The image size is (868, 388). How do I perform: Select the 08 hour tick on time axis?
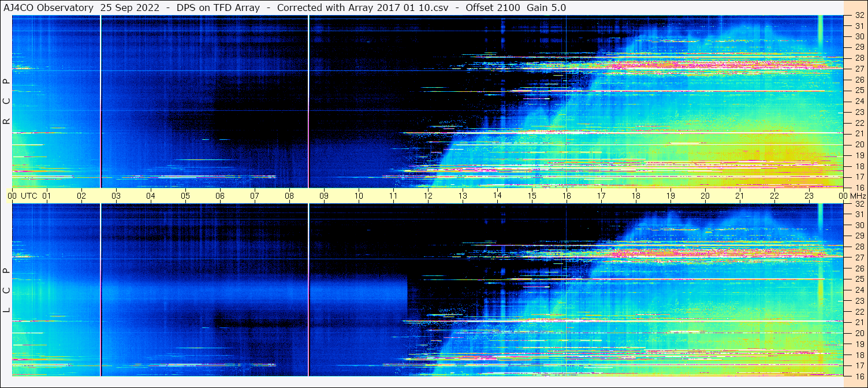click(289, 196)
